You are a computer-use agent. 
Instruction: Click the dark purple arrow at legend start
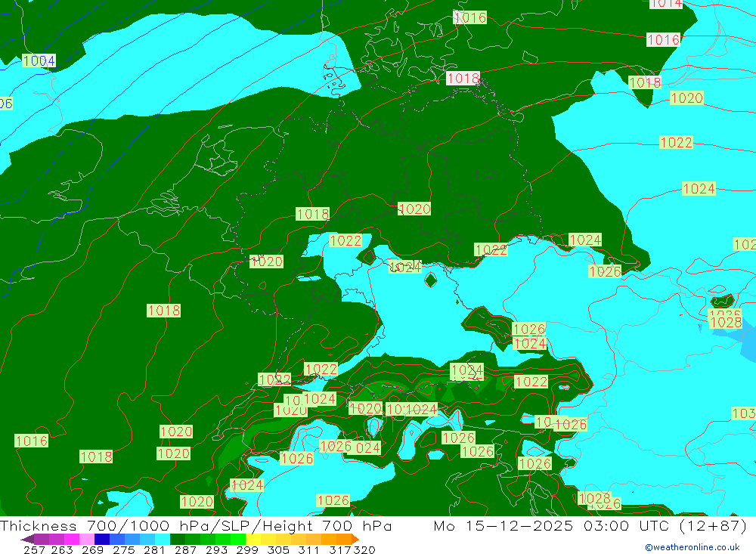pyautogui.click(x=27, y=539)
